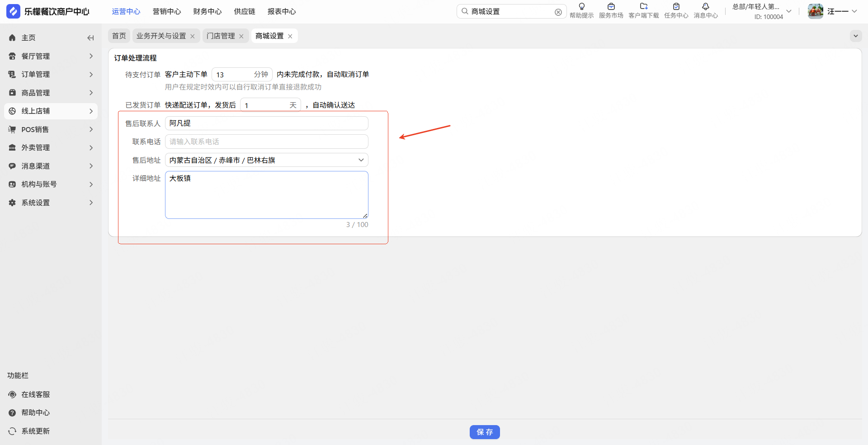Click the 乐檬餐饮商户中心 logo icon
Screen dimensions: 868x445
[13, 11]
